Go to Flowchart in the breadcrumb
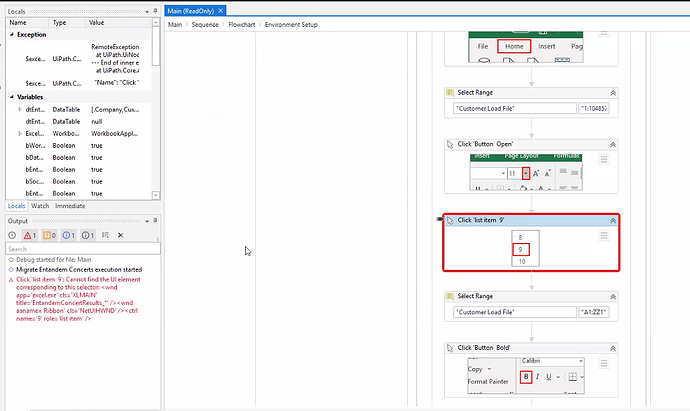690x411 pixels. pyautogui.click(x=242, y=25)
